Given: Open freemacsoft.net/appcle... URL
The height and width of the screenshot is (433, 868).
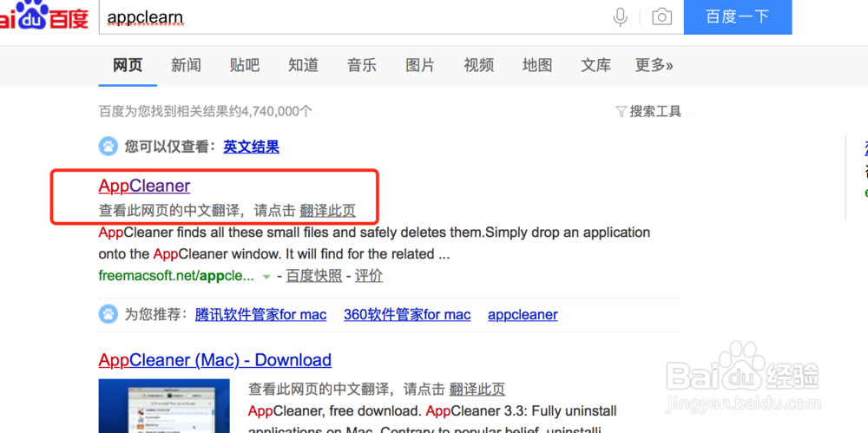Looking at the screenshot, I should tap(176, 275).
